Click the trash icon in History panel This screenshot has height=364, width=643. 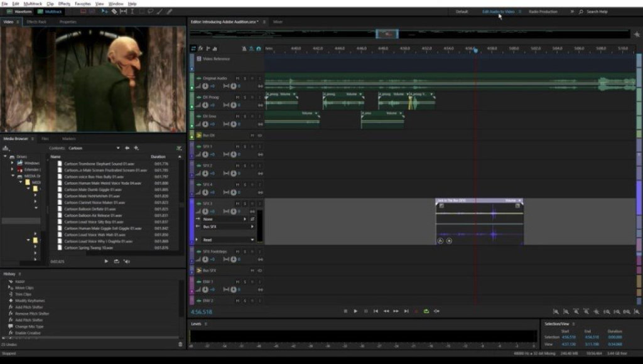[180, 345]
